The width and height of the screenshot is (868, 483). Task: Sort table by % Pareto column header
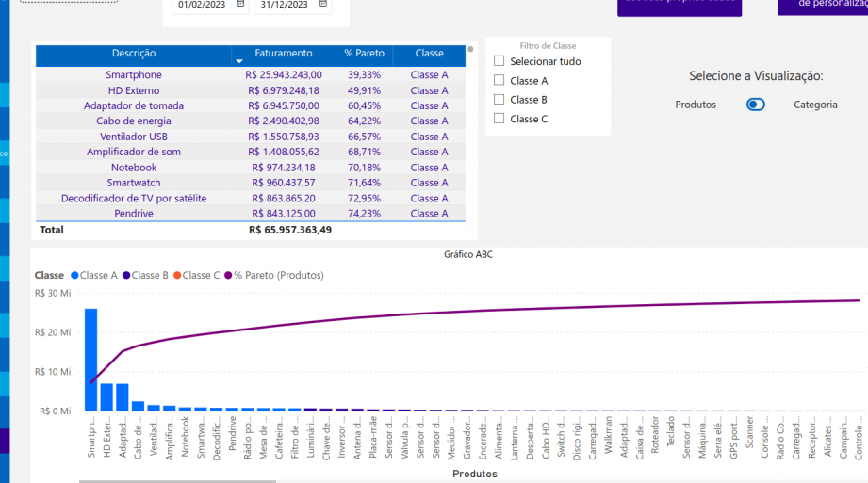[x=364, y=53]
